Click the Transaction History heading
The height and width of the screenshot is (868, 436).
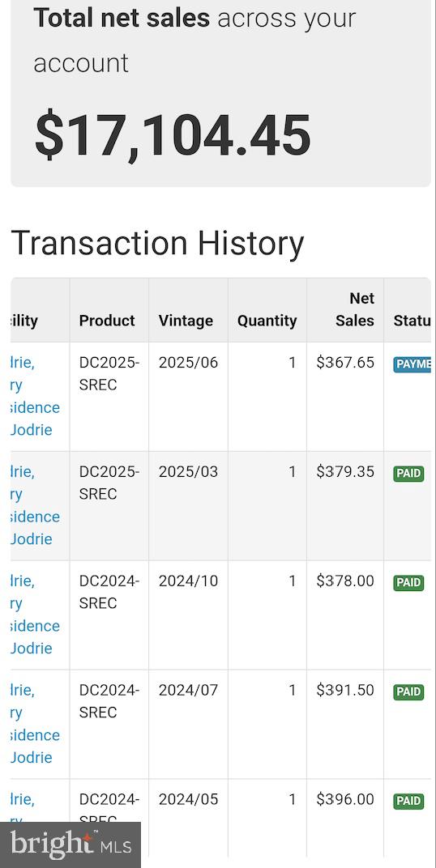click(x=157, y=243)
